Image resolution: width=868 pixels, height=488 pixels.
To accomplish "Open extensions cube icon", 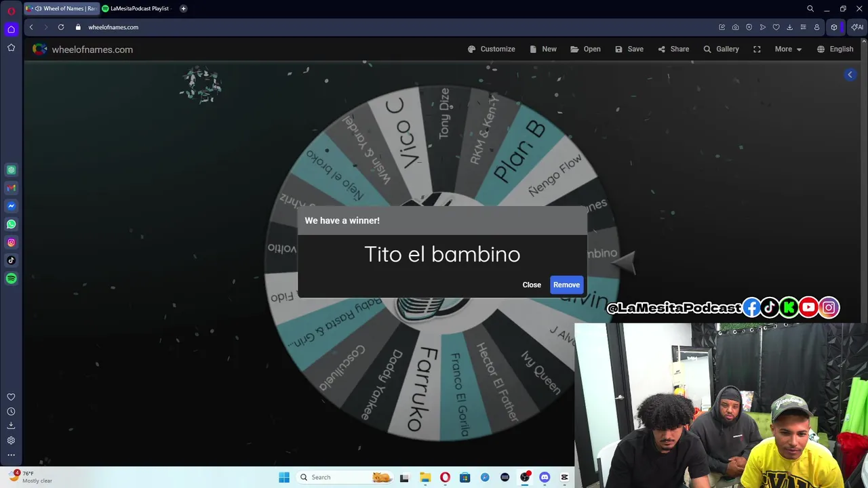I will pos(834,27).
